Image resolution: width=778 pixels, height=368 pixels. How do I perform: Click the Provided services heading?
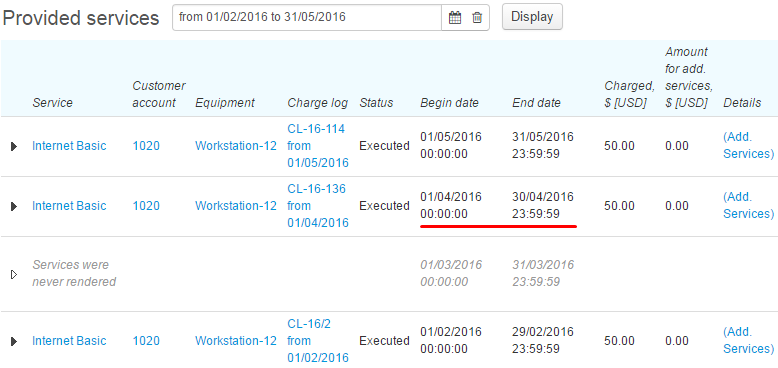pyautogui.click(x=81, y=18)
